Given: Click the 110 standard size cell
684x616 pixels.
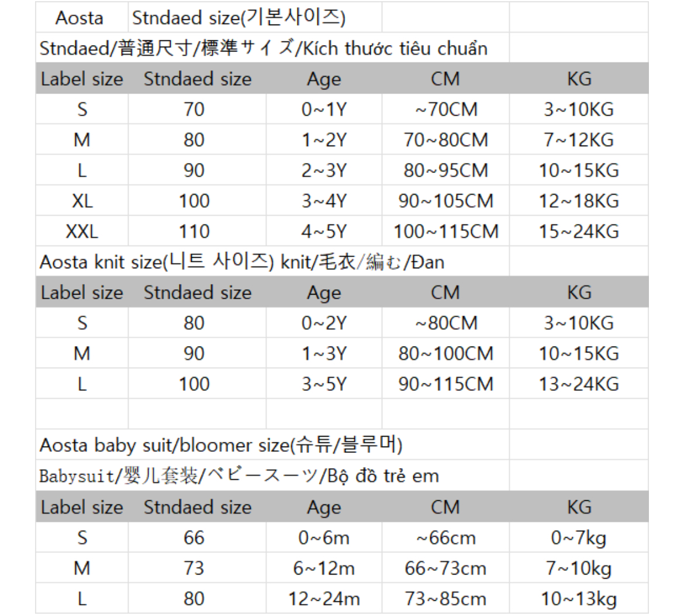Looking at the screenshot, I should pos(194,231).
